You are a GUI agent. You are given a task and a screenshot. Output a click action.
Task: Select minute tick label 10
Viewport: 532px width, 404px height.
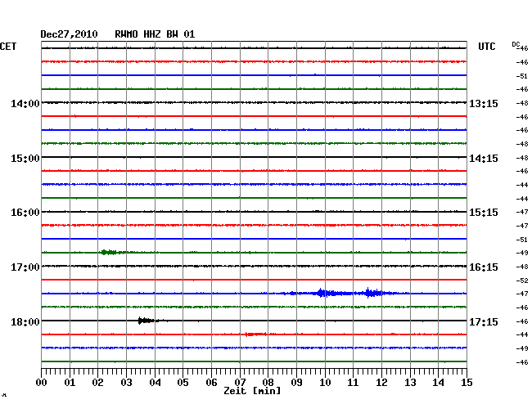pyautogui.click(x=325, y=383)
